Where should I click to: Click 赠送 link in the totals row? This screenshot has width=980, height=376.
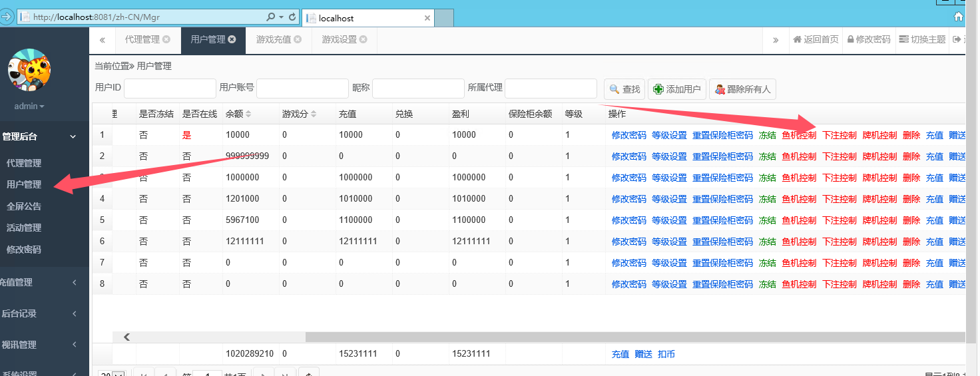643,354
